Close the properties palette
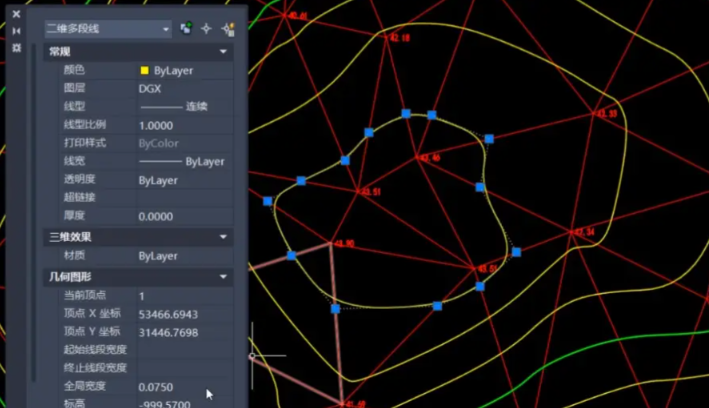Image resolution: width=709 pixels, height=408 pixels. click(x=16, y=14)
